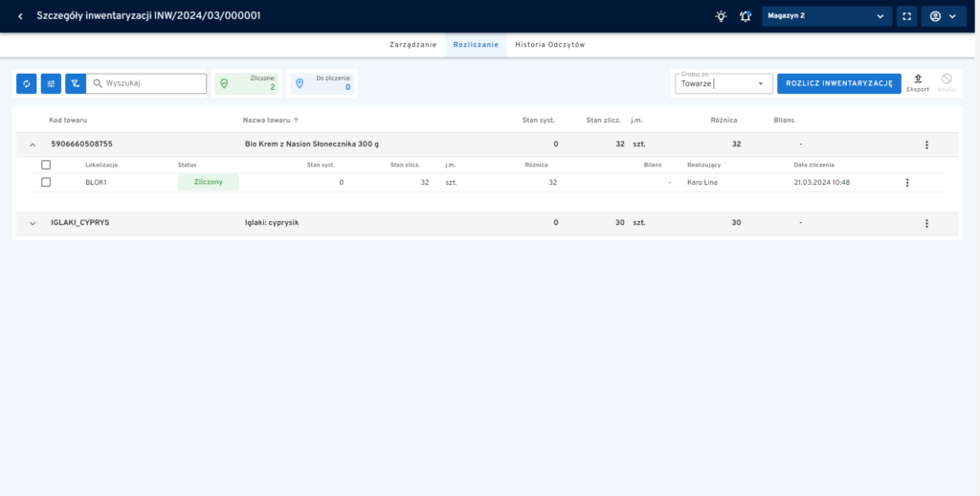The height and width of the screenshot is (496, 980).
Task: Toggle fullscreen mode icon
Action: (907, 16)
